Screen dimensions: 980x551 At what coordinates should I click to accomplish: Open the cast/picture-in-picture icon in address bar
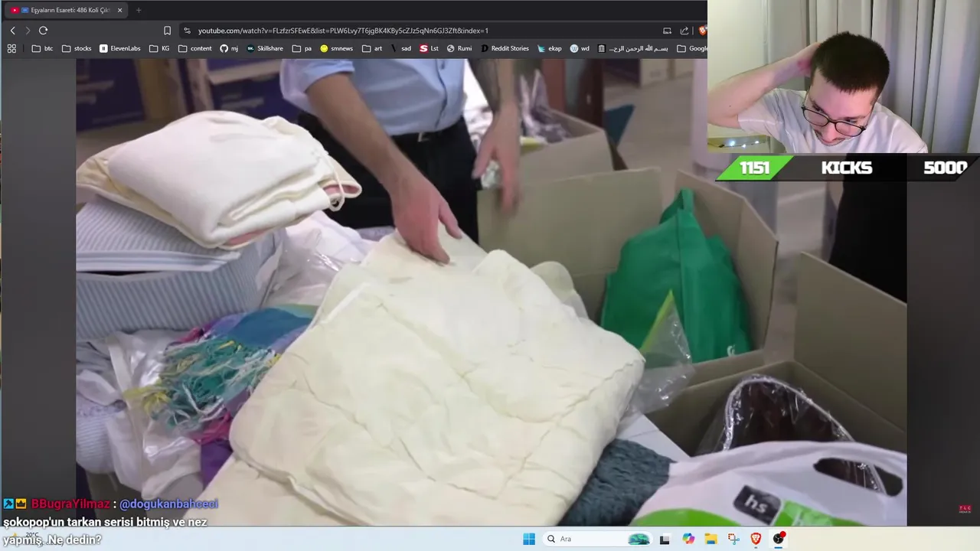tap(667, 31)
